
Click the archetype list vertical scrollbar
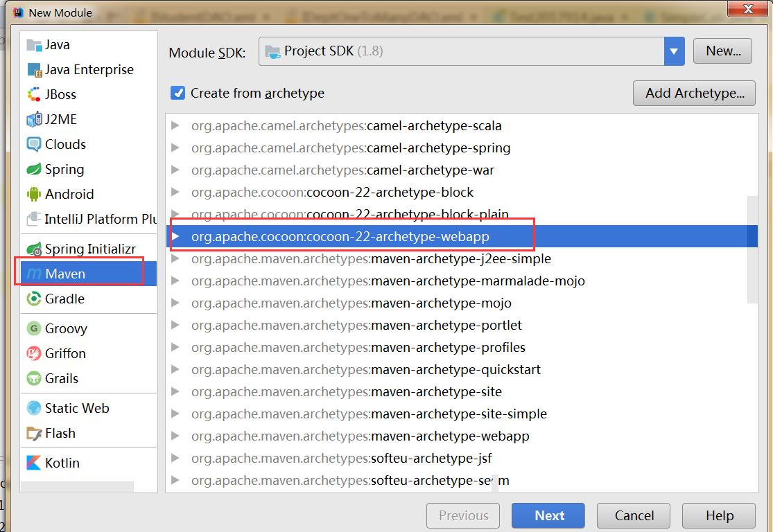pos(752,249)
